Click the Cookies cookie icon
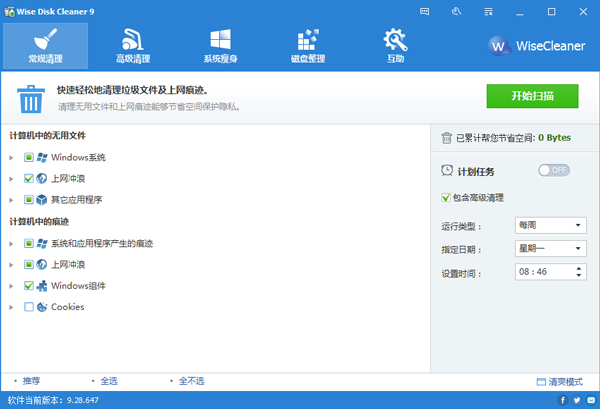 click(x=42, y=306)
